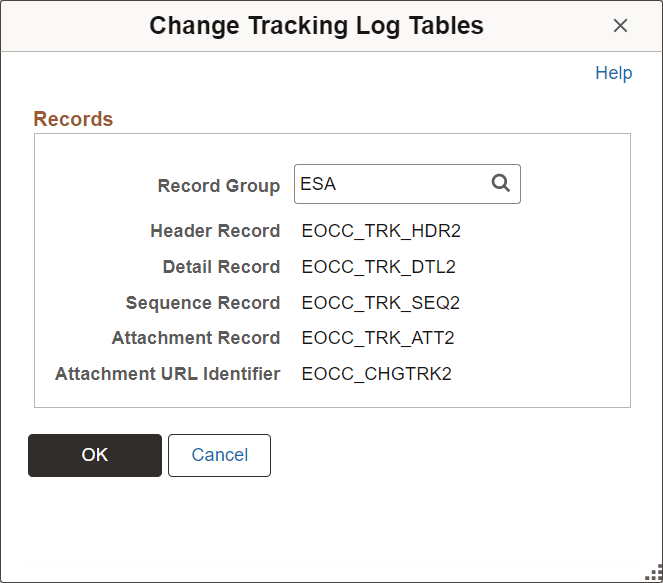Select the EOCC_TRK_SEQ2 value
The width and height of the screenshot is (663, 583).
(381, 303)
